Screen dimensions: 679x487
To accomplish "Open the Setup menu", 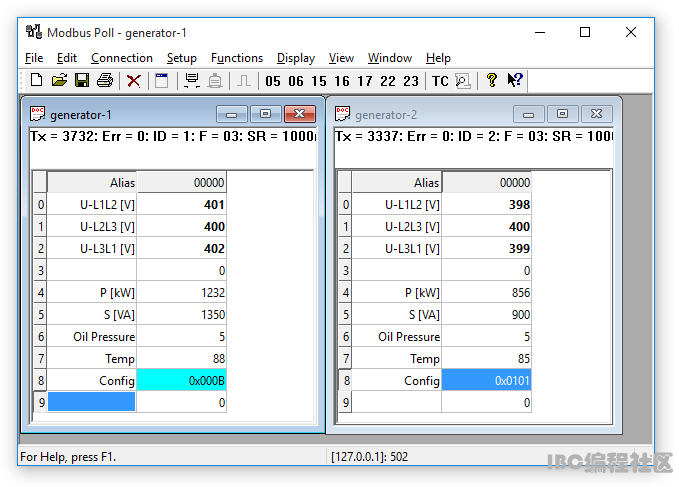I will point(181,58).
